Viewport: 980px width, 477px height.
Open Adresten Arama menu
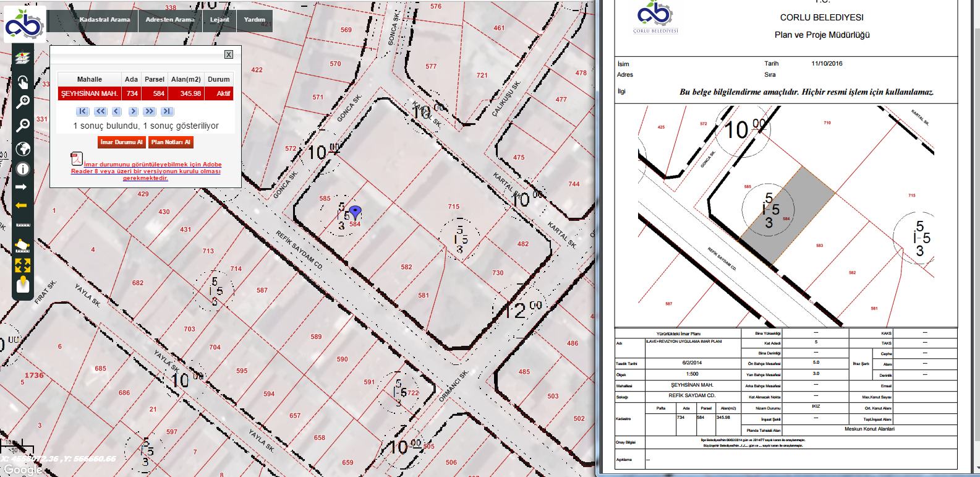point(169,20)
